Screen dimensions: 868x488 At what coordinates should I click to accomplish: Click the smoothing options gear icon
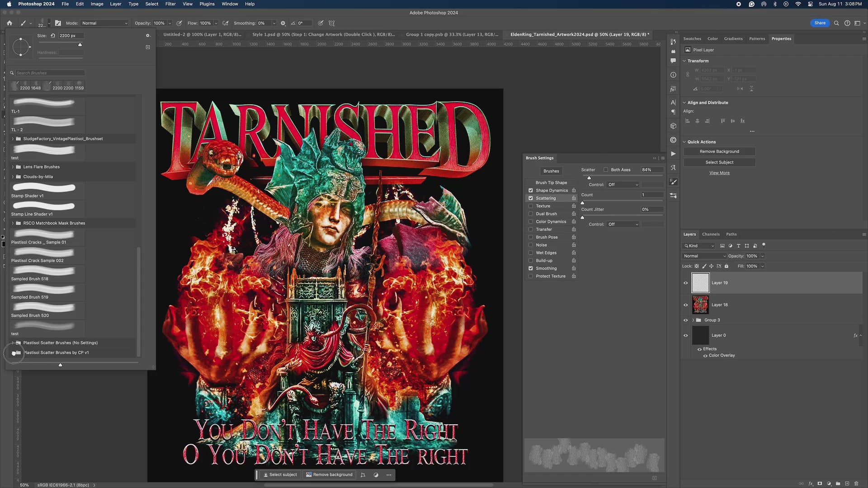[283, 23]
